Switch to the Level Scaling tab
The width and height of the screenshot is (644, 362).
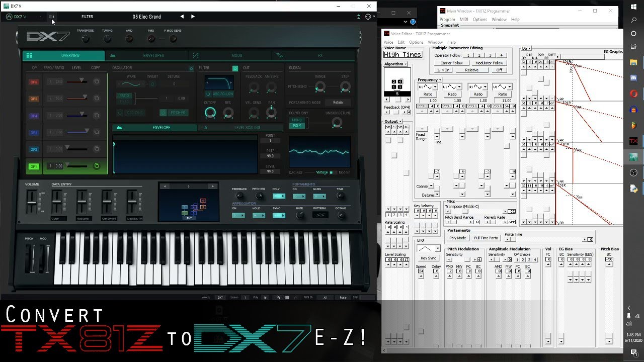[x=241, y=128]
